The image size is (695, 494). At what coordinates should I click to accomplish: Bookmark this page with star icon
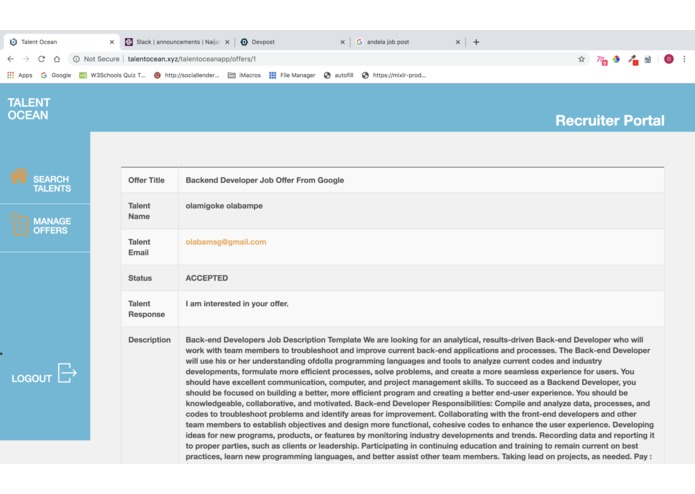click(x=581, y=59)
